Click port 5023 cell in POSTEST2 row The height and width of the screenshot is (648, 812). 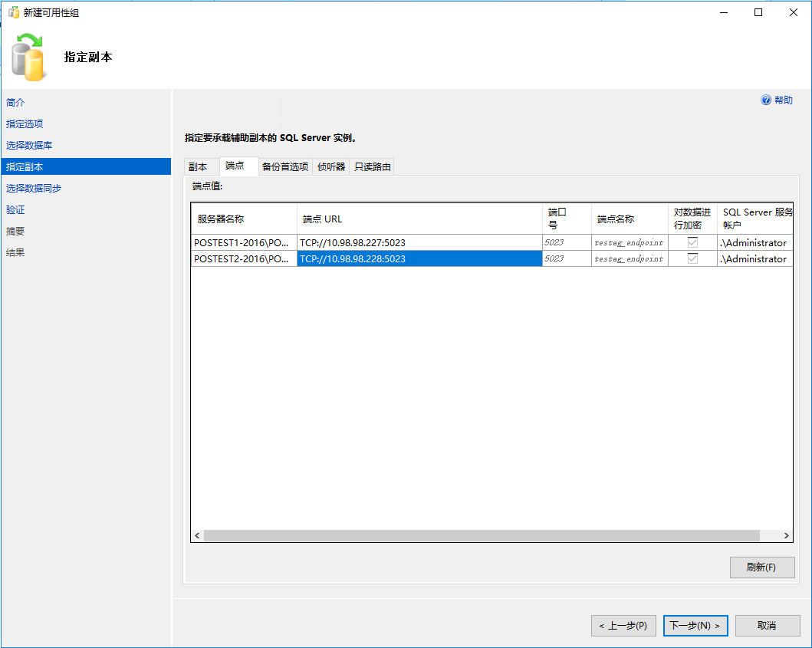[567, 258]
